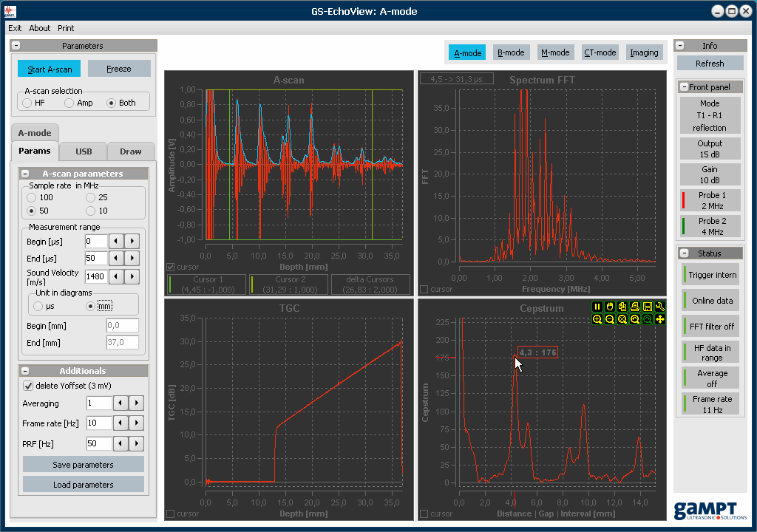Open the USB tab

84,151
